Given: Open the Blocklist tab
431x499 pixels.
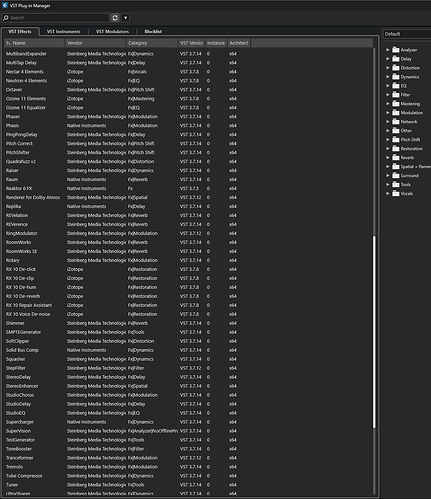Looking at the screenshot, I should [x=153, y=32].
